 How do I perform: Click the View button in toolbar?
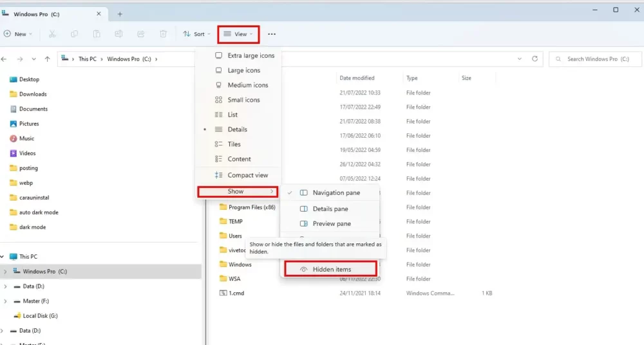tap(238, 34)
